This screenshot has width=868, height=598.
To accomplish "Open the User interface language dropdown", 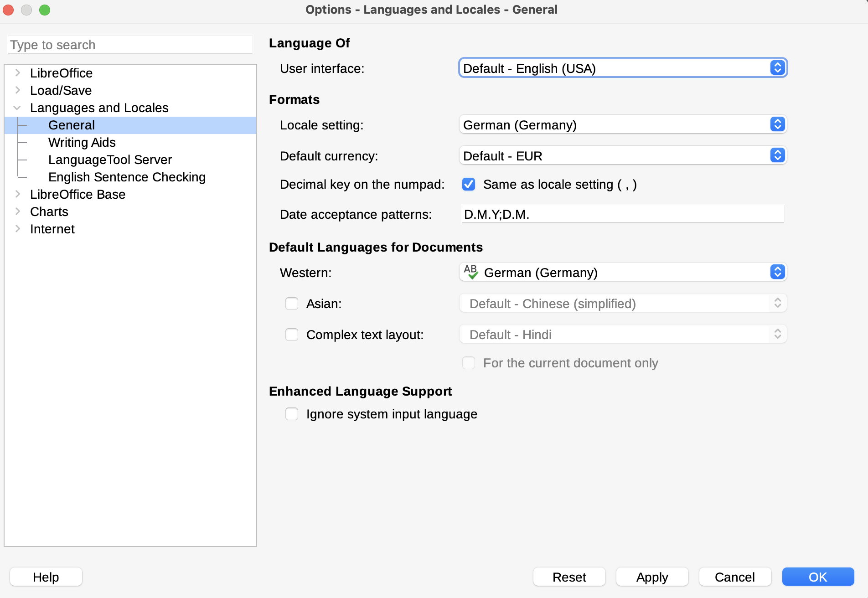I will pos(623,68).
